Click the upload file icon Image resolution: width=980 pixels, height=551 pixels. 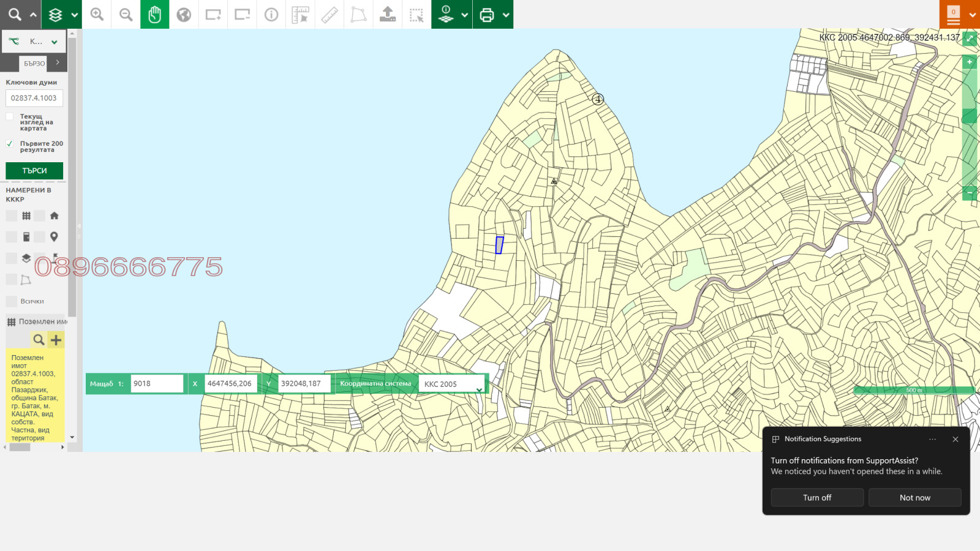tap(388, 14)
